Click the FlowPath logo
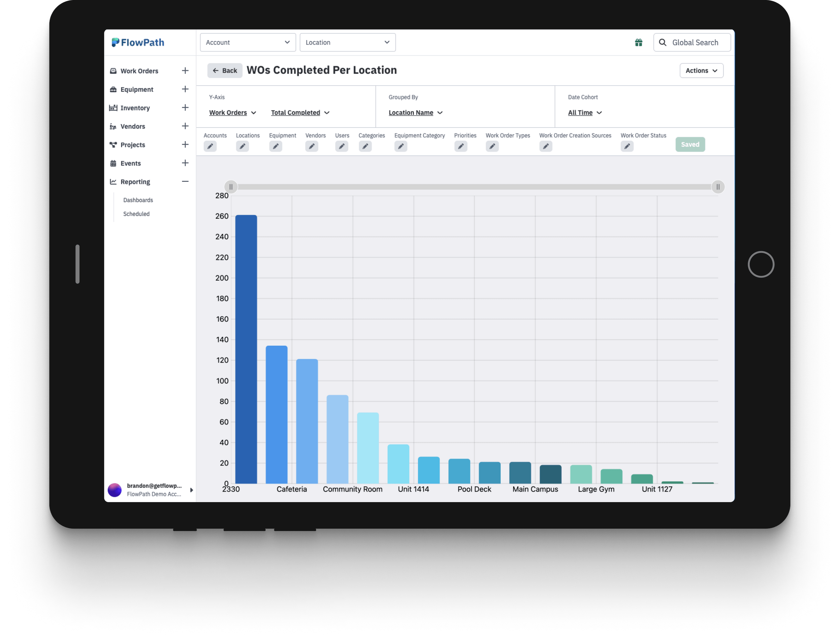The image size is (840, 642). pyautogui.click(x=138, y=42)
